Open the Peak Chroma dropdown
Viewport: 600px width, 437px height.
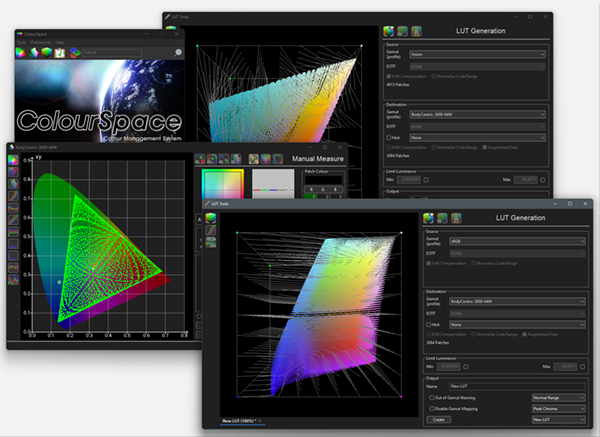559,409
